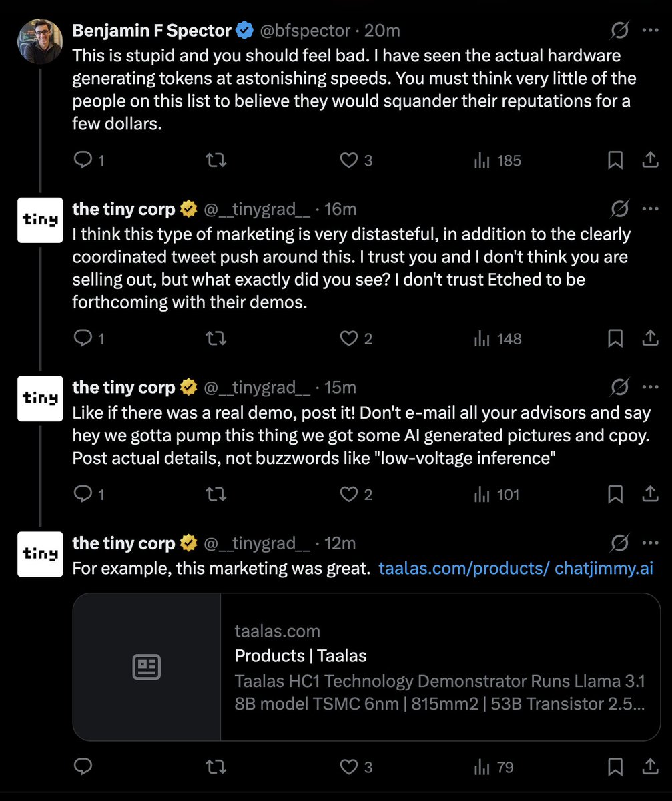Bookmark the 15m tiny corp tweet

[x=615, y=495]
